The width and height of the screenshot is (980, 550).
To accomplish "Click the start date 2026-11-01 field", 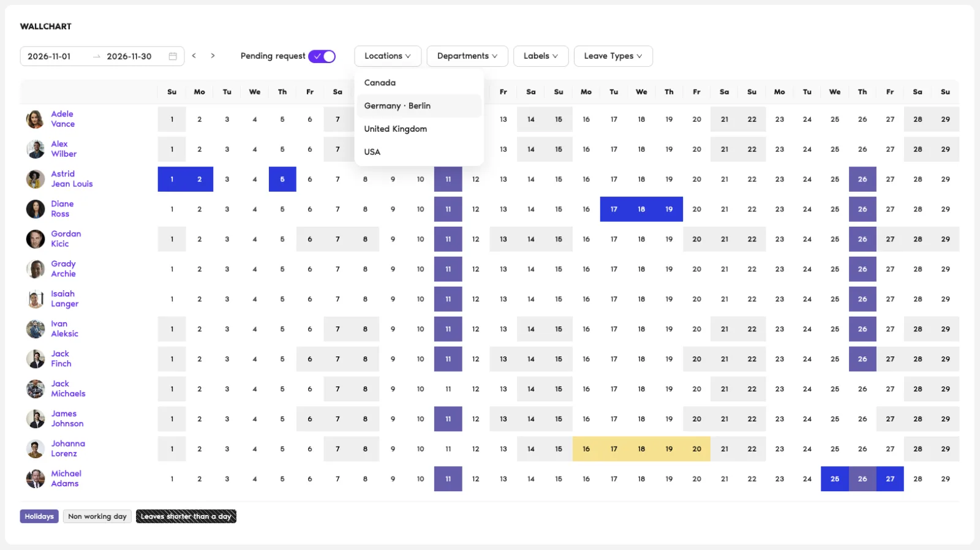I will coord(49,56).
